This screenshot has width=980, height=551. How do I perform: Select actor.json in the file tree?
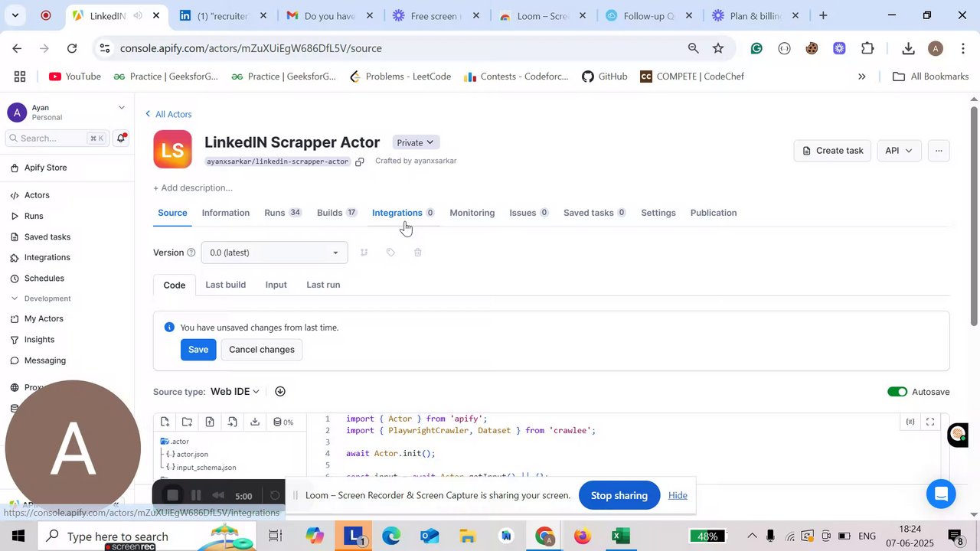[x=188, y=455]
